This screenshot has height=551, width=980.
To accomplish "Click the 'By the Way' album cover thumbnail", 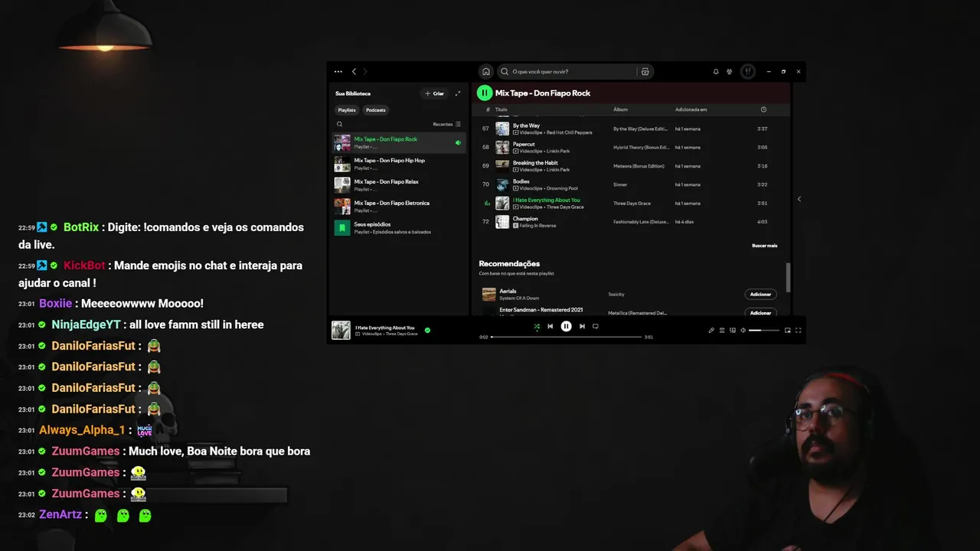I will pos(502,129).
